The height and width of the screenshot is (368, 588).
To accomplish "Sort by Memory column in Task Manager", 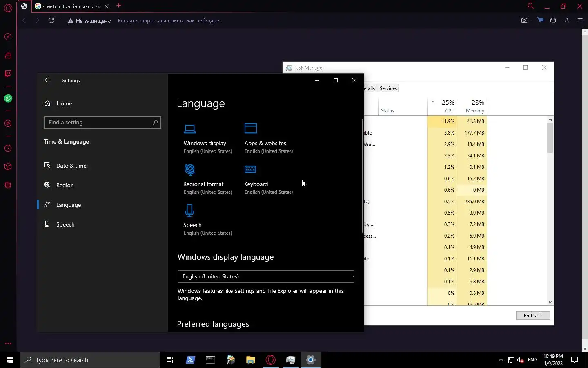I will coord(472,106).
